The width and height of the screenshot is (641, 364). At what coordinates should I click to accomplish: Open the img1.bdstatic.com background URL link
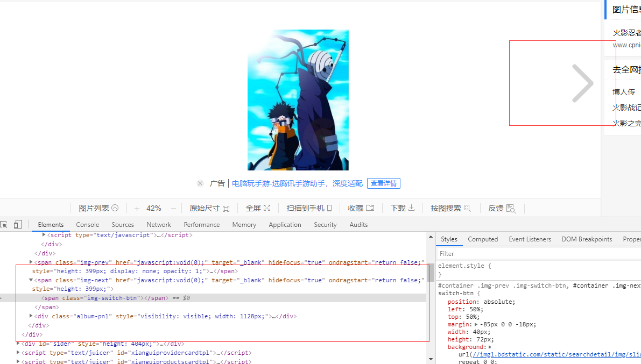[557, 355]
